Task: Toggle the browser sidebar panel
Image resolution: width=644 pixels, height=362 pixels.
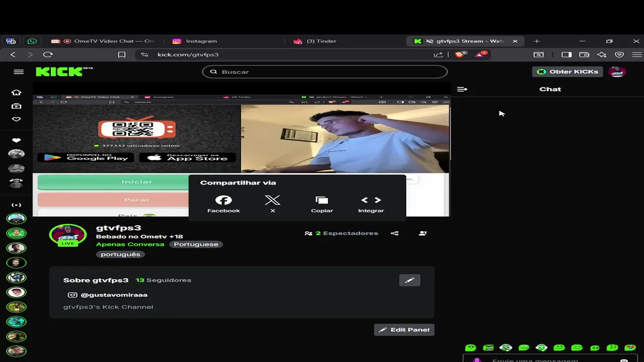Action: 567,54
